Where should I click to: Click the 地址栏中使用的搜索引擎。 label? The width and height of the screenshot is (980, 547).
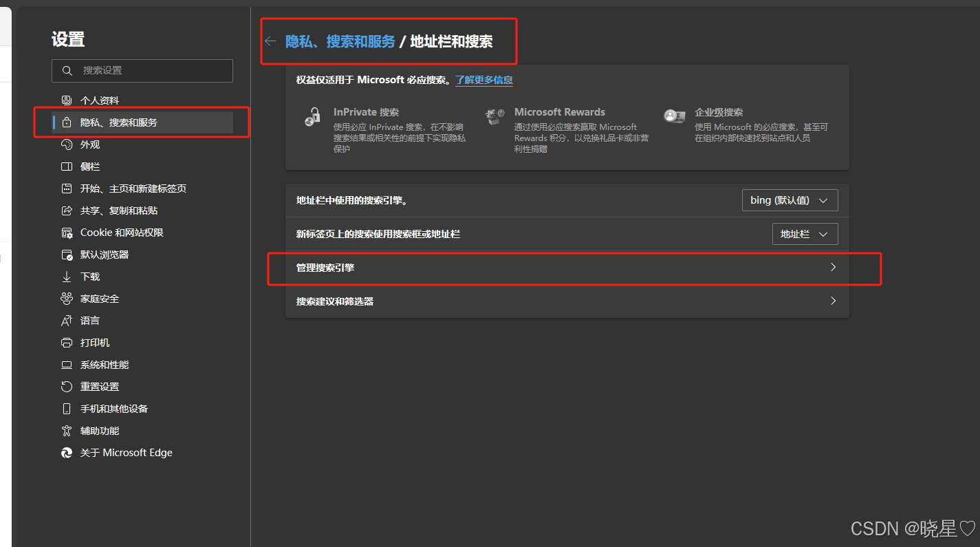[352, 201]
